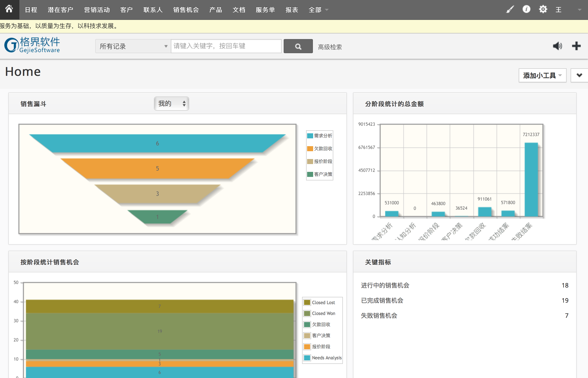Viewport: 588px width, 378px height.
Task: Go to the 潜在客户 menu
Action: [60, 10]
